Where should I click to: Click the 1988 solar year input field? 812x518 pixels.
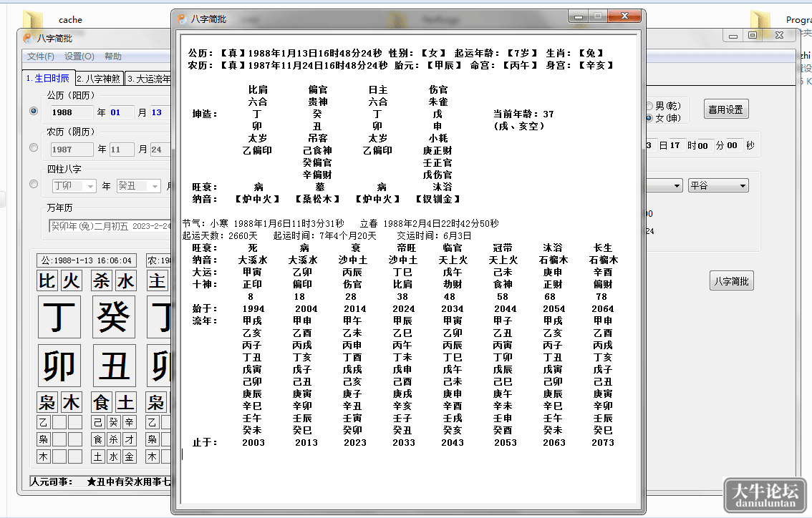click(x=72, y=112)
